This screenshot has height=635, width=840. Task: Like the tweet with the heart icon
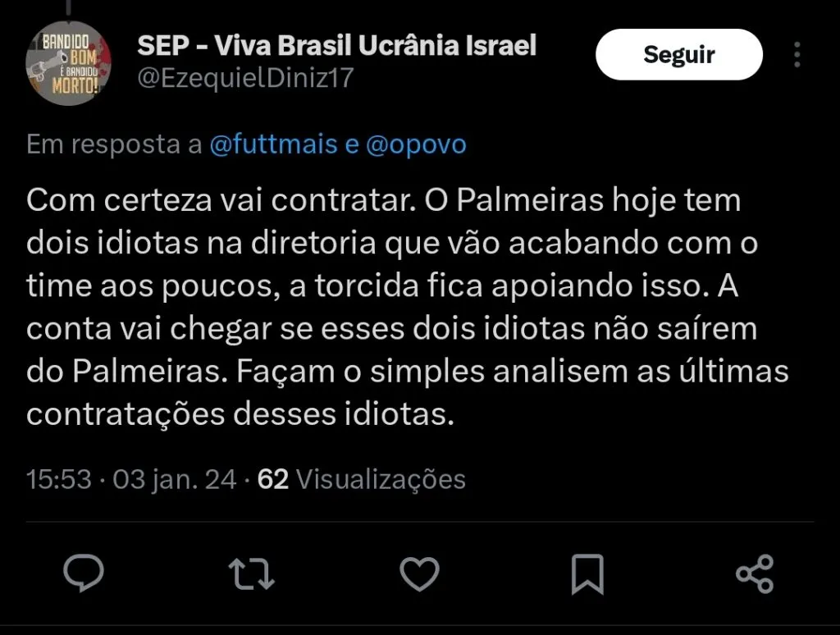point(419,573)
